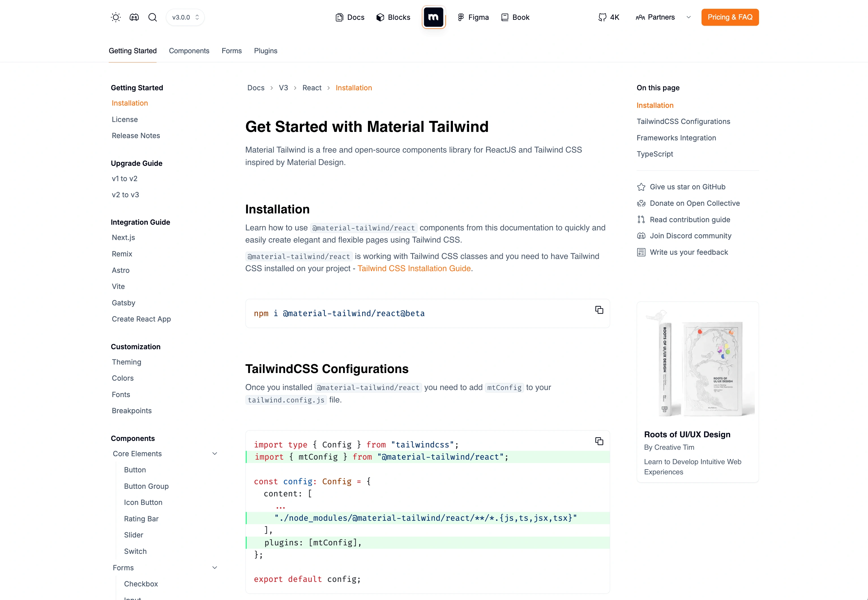The image size is (868, 600).
Task: Open the v2 to v3 upgrade guide
Action: pos(125,195)
